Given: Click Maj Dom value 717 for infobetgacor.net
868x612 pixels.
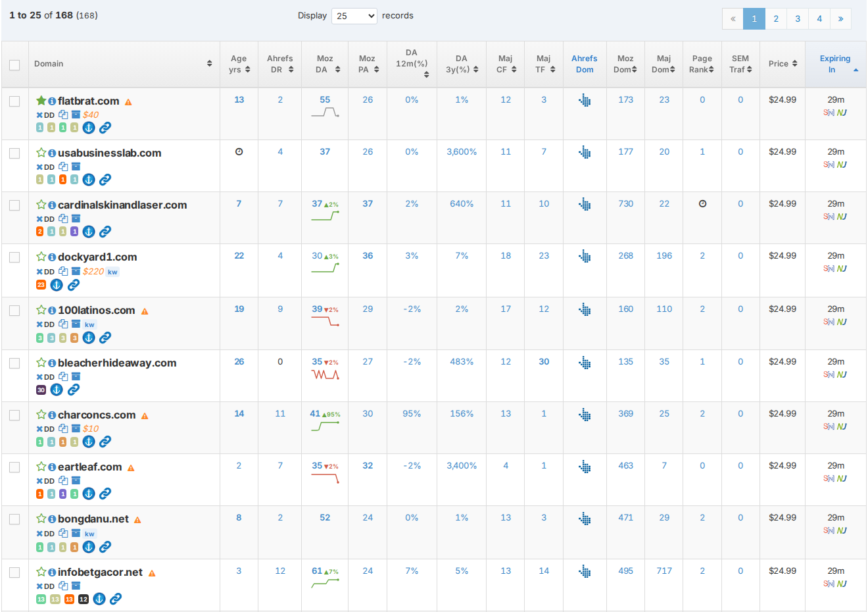Looking at the screenshot, I should point(664,571).
